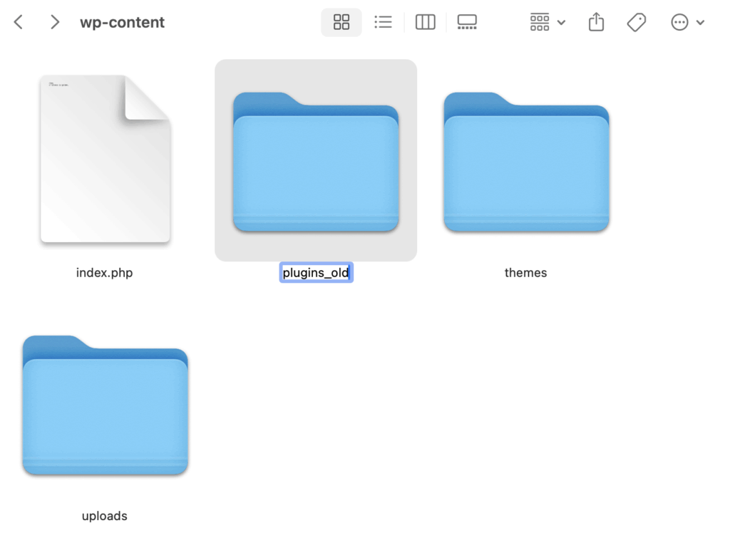Click the uploads folder name text
Image resolution: width=730 pixels, height=560 pixels.
point(104,516)
